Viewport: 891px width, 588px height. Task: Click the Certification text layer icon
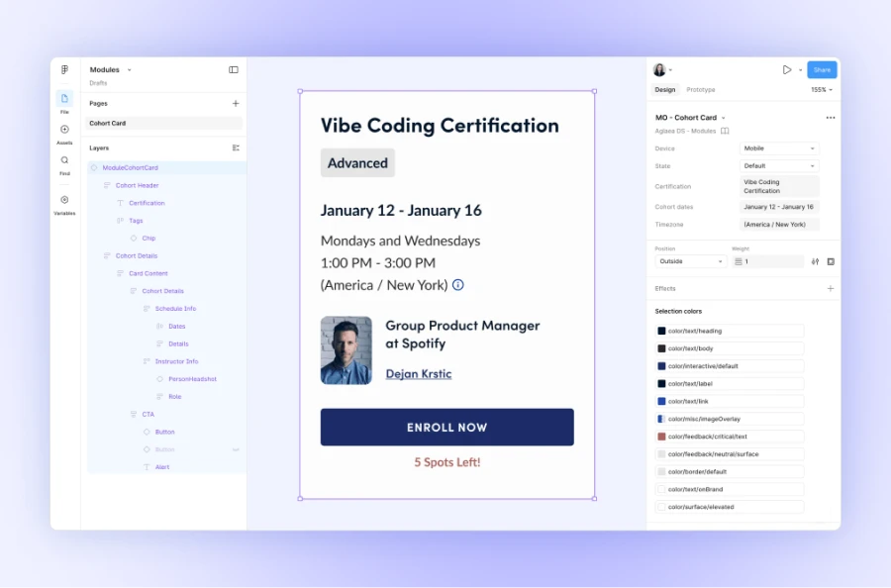[120, 203]
